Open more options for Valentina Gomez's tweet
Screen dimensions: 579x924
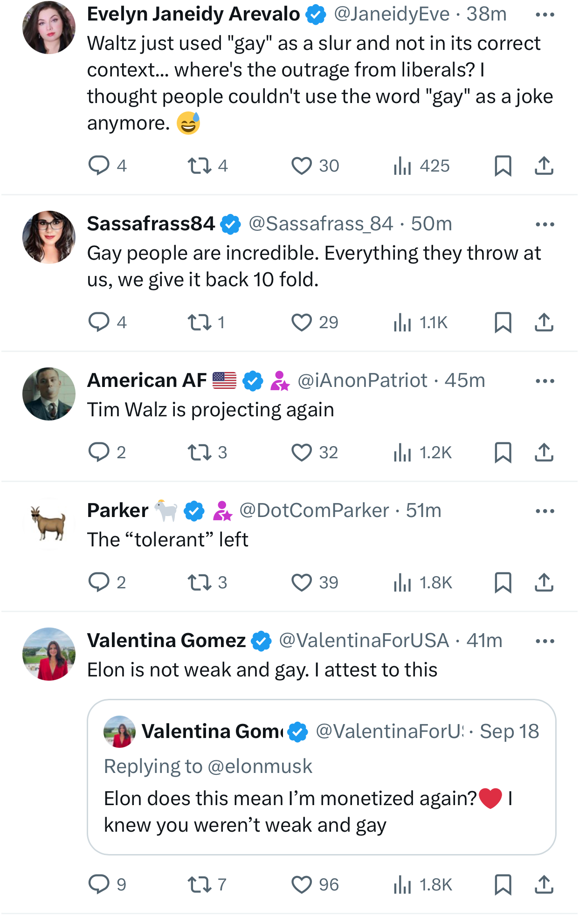click(x=545, y=641)
